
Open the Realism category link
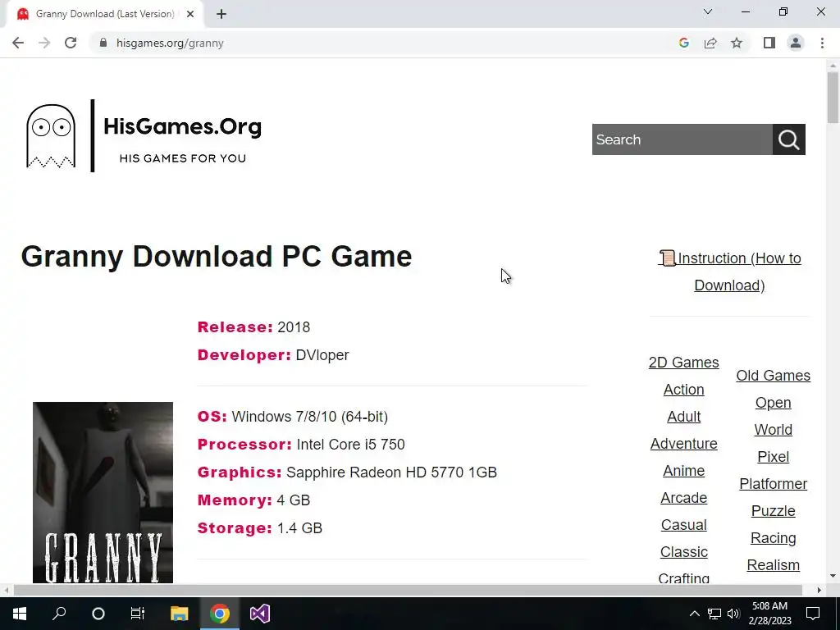773,564
